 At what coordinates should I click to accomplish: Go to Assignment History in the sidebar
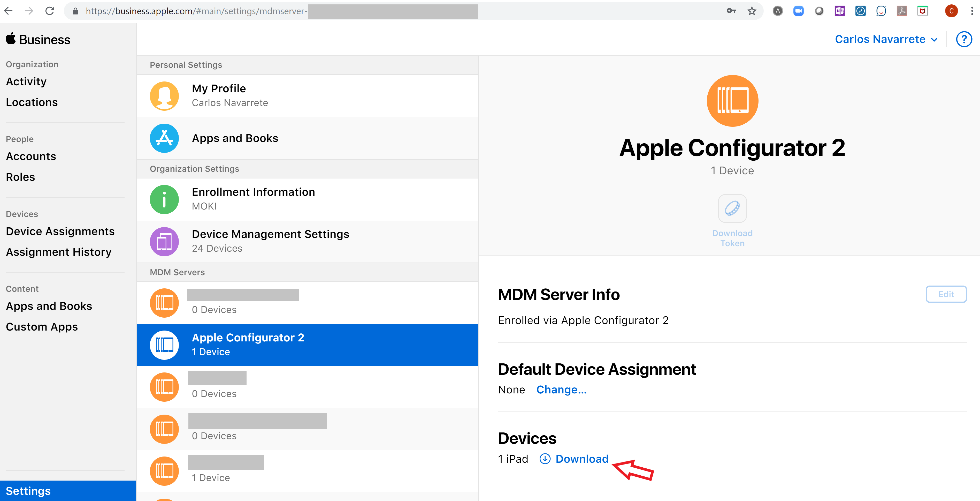[x=59, y=252]
